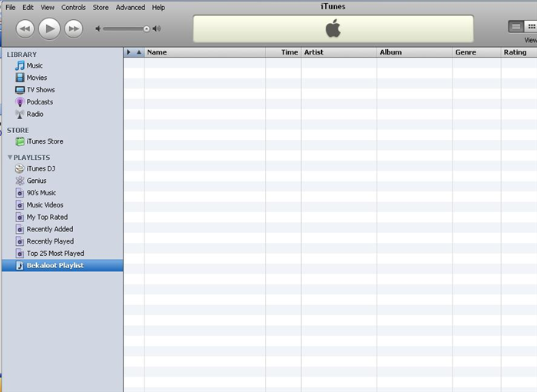Open the TV Shows library icon
This screenshot has width=537, height=392.
[20, 90]
